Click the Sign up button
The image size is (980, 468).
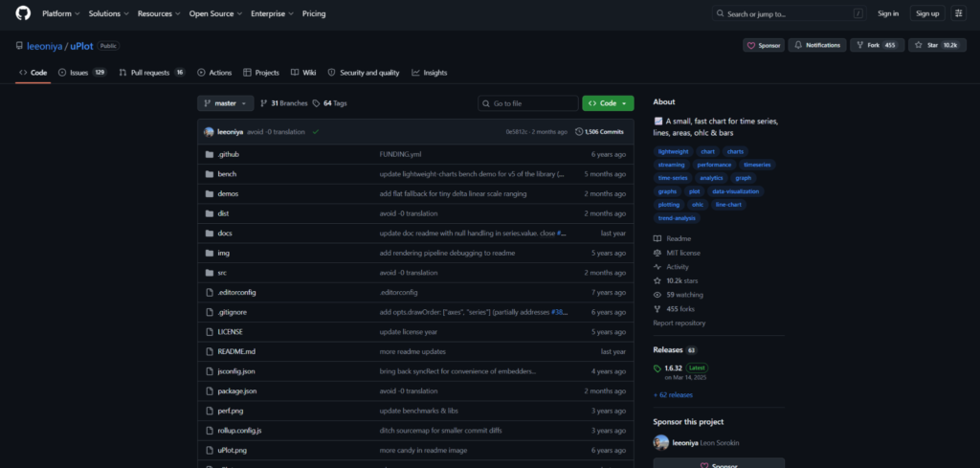click(x=927, y=13)
